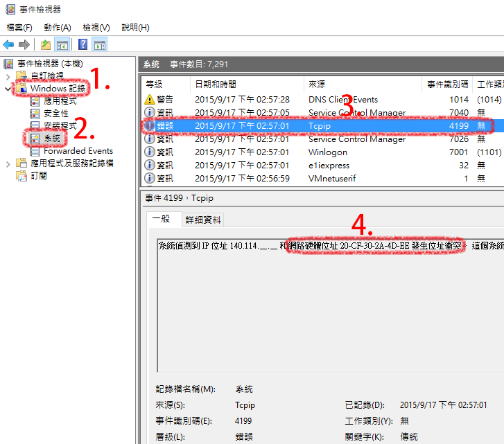Viewport: 504px width, 444px height.
Task: Toggle the Show/Hide Console Tree icon
Action: (62, 45)
